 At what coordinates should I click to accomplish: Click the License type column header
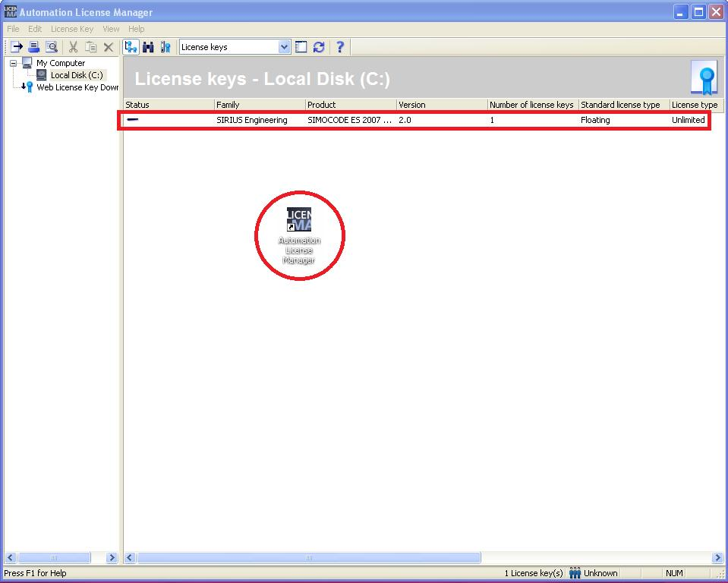tap(696, 105)
